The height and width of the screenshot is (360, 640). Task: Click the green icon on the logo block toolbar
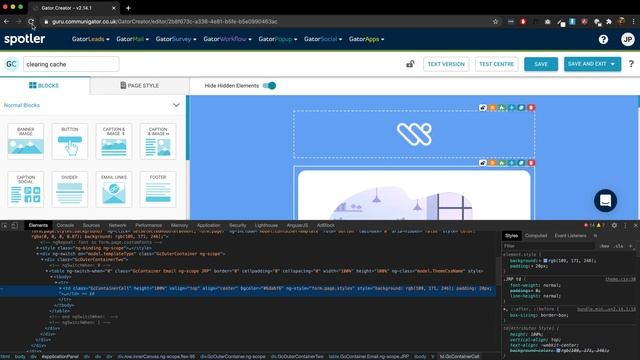(502, 108)
